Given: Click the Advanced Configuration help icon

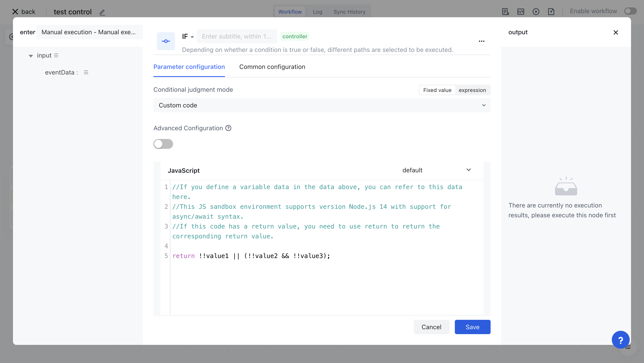Looking at the screenshot, I should pos(228,128).
